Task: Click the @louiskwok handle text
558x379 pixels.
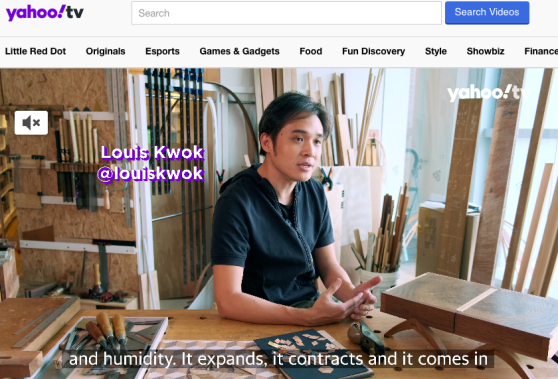Action: coord(151,174)
